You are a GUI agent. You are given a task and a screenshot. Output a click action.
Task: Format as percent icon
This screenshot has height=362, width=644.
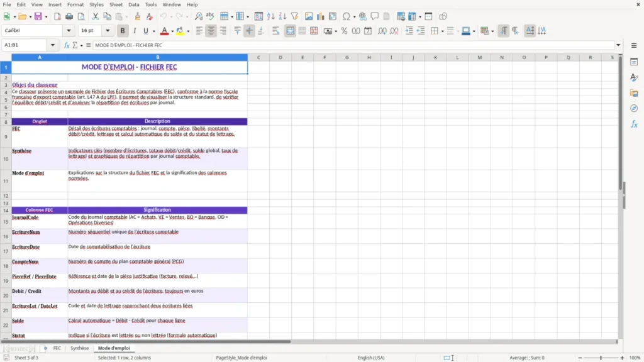coord(344,31)
